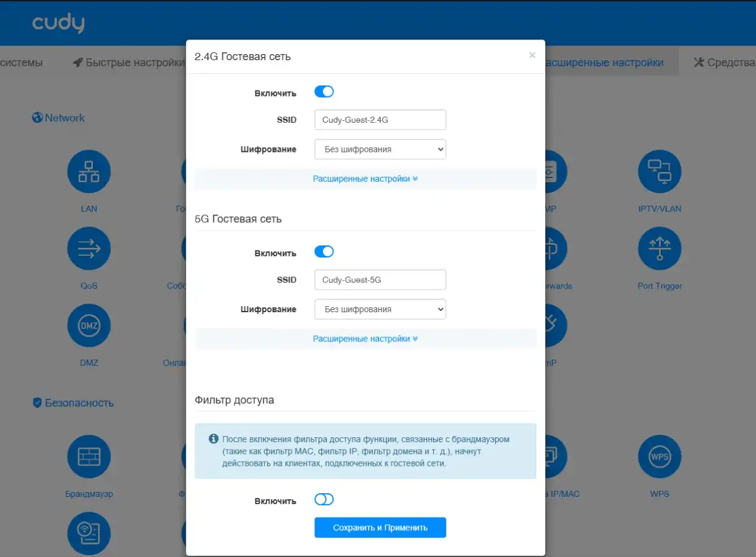Screen dimensions: 756x557
Task: Open the Port Trigger icon
Action: (x=659, y=249)
